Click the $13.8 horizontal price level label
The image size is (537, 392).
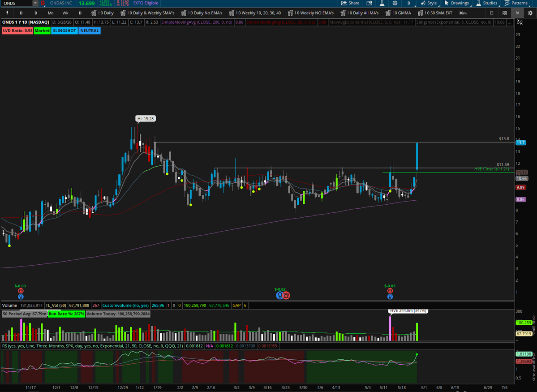pos(504,139)
